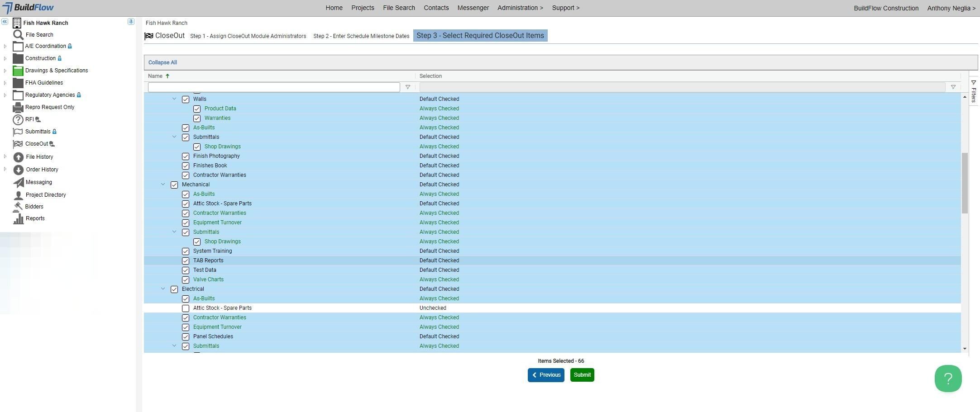980x412 pixels.
Task: Collapse the Electrical tree node
Action: pos(163,289)
